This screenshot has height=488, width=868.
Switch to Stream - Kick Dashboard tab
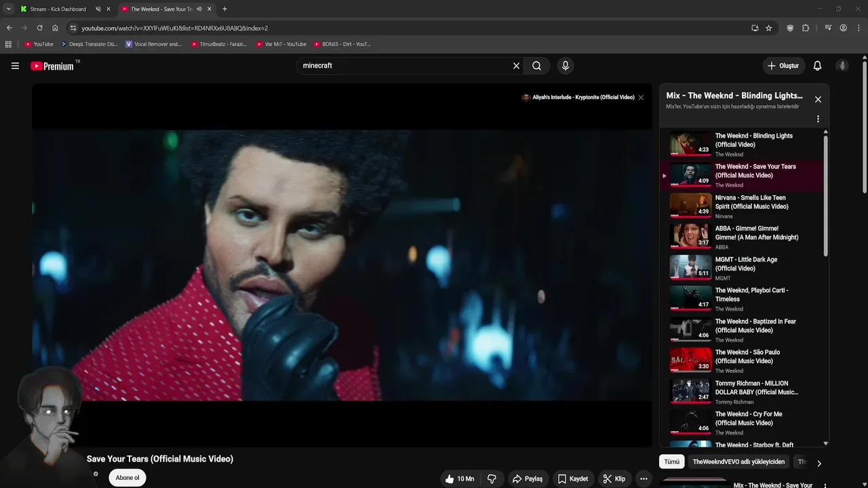(x=58, y=9)
